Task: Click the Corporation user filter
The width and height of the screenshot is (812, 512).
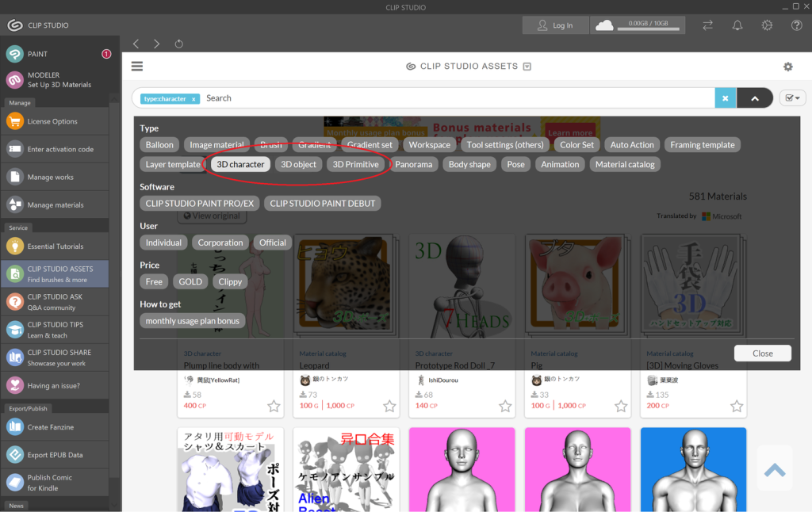Action: pyautogui.click(x=220, y=243)
